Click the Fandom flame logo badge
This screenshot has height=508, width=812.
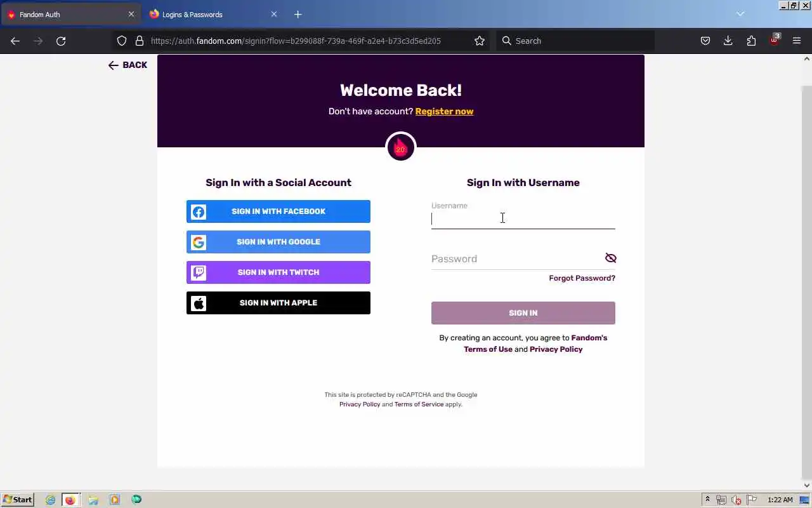(401, 147)
